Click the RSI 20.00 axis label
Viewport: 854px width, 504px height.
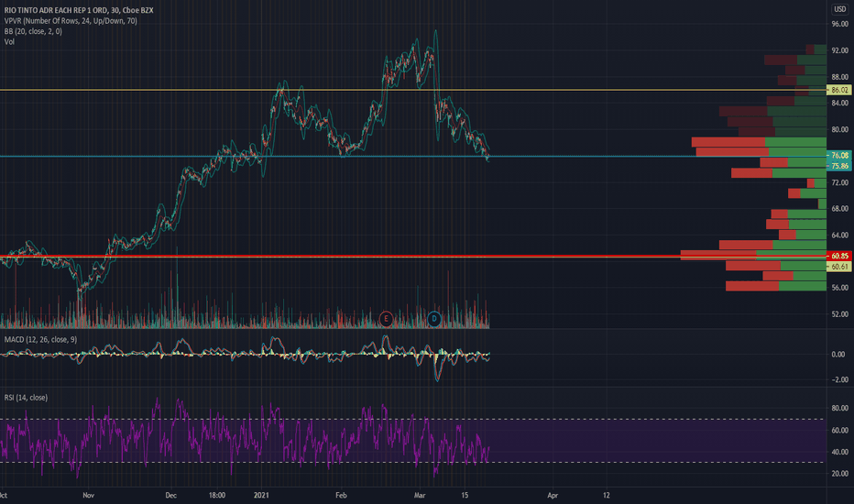840,474
